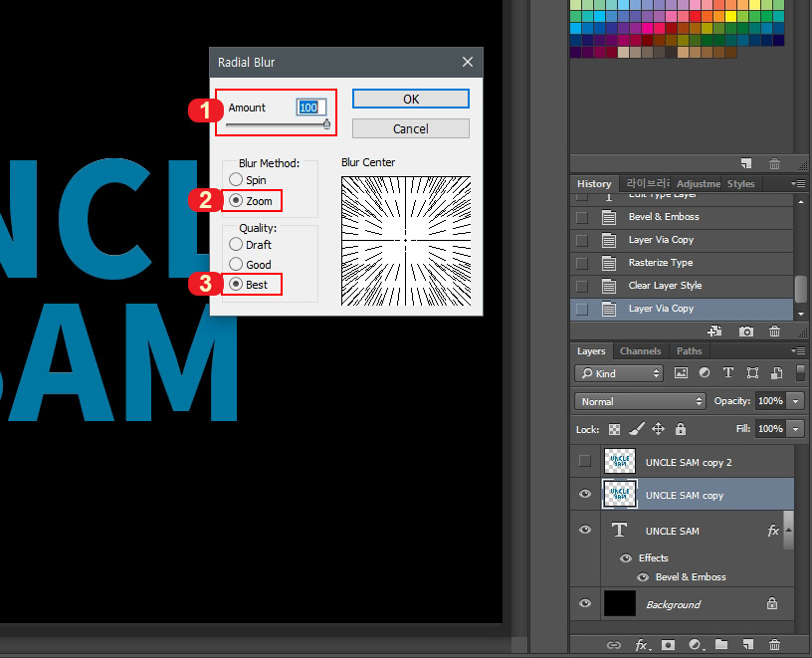Select the last Layer Via Copy state

point(682,309)
